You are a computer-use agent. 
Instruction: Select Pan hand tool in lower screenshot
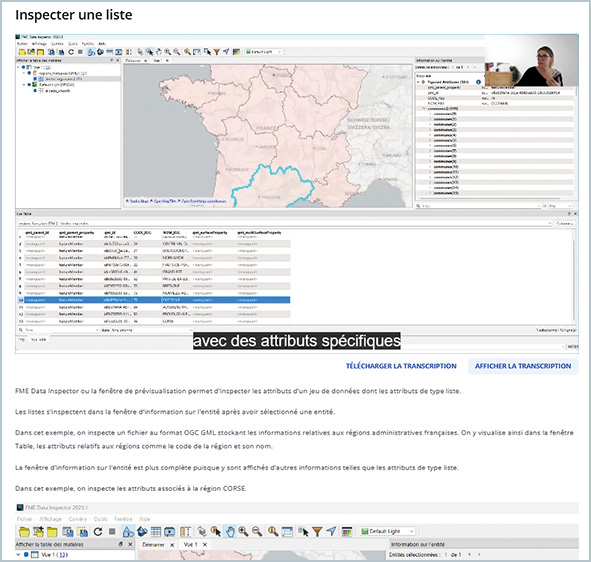pyautogui.click(x=230, y=532)
